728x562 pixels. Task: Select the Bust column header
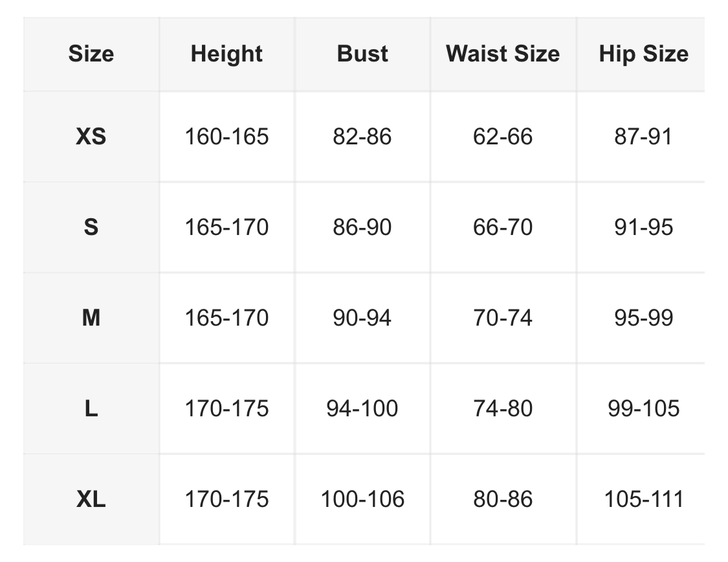[x=362, y=54]
